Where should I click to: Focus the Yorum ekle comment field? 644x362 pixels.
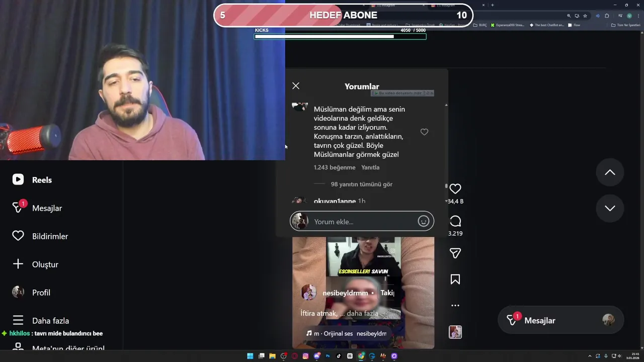(x=362, y=221)
